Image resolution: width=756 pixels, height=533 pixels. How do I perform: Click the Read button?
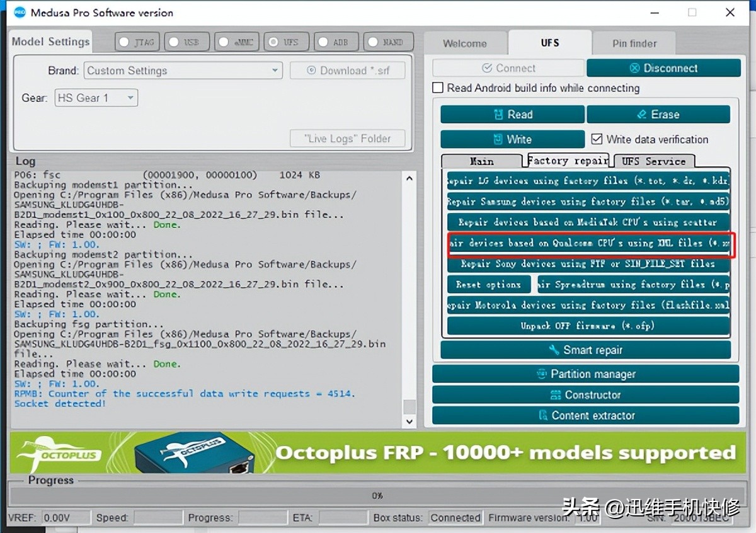point(513,115)
